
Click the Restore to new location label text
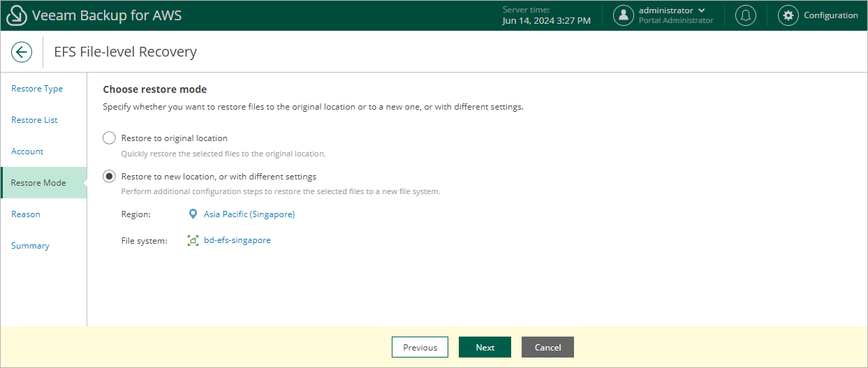coord(219,177)
